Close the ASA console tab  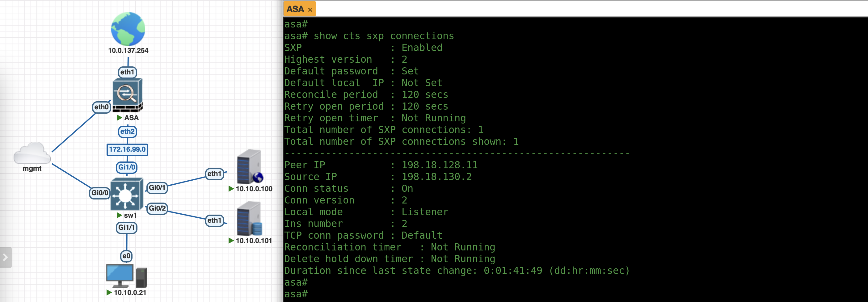[x=310, y=10]
